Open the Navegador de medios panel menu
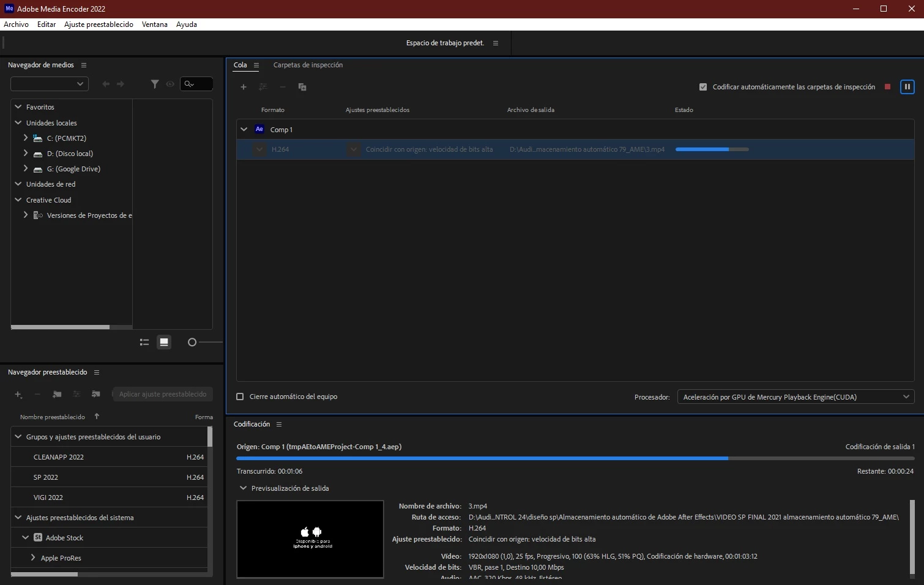Screen dimensions: 924x585 click(x=84, y=65)
